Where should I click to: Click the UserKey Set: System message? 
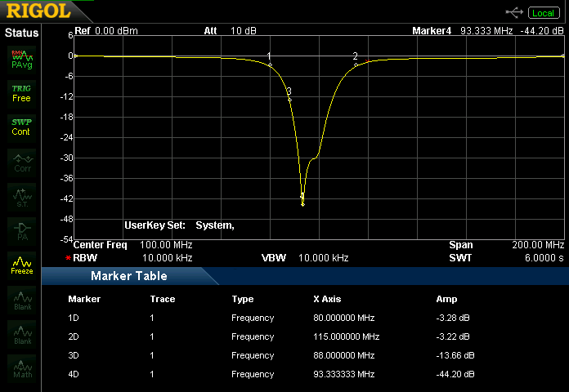click(x=179, y=225)
